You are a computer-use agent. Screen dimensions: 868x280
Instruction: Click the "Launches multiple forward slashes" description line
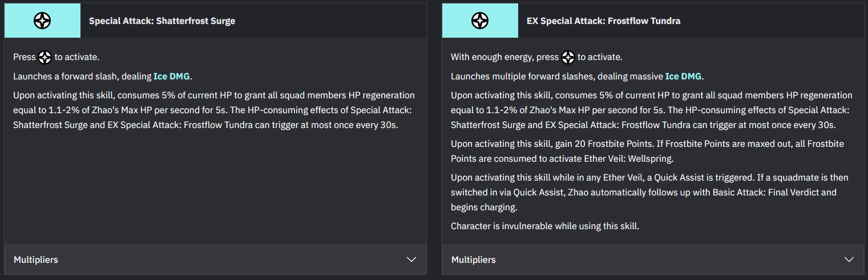pos(578,76)
